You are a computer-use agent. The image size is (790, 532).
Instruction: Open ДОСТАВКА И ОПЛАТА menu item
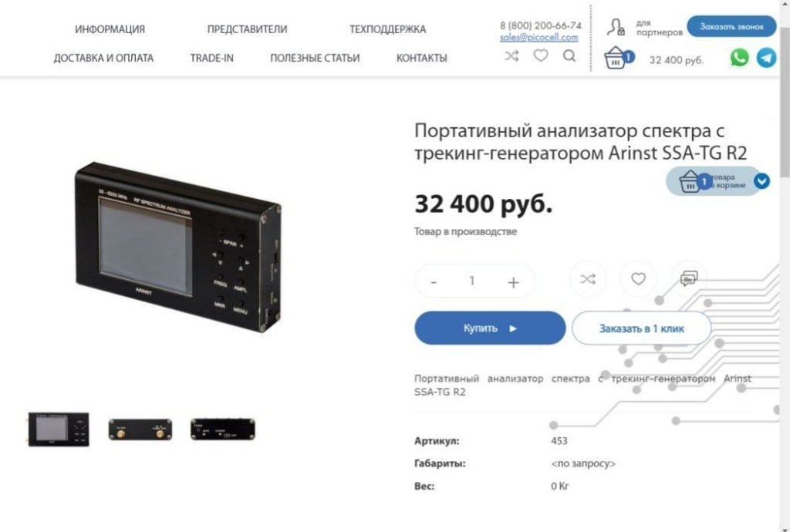click(x=103, y=58)
